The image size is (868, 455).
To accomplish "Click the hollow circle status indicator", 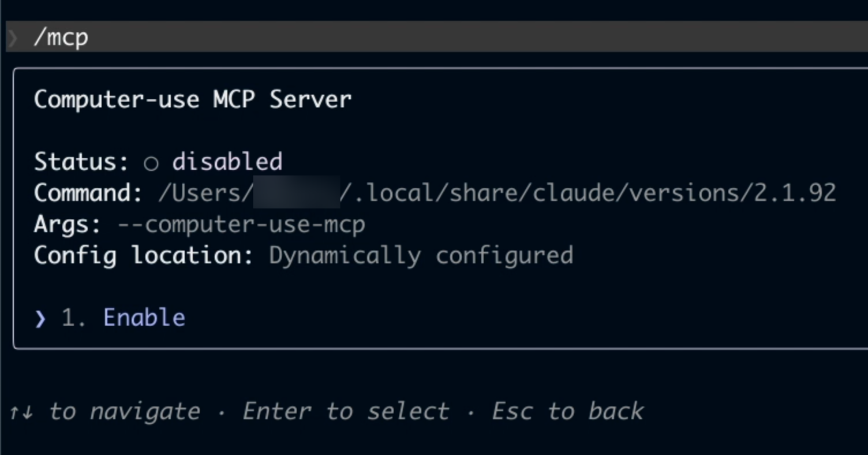I will click(x=151, y=164).
